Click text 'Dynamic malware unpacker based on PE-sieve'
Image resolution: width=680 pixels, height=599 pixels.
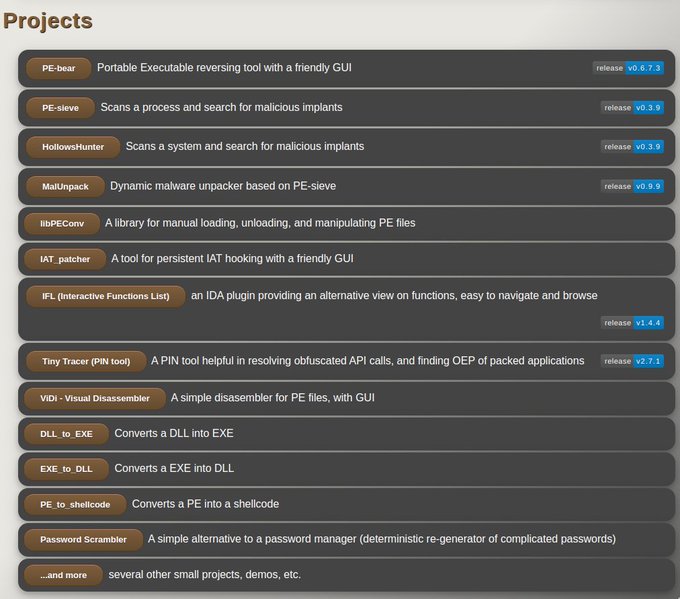pos(223,186)
